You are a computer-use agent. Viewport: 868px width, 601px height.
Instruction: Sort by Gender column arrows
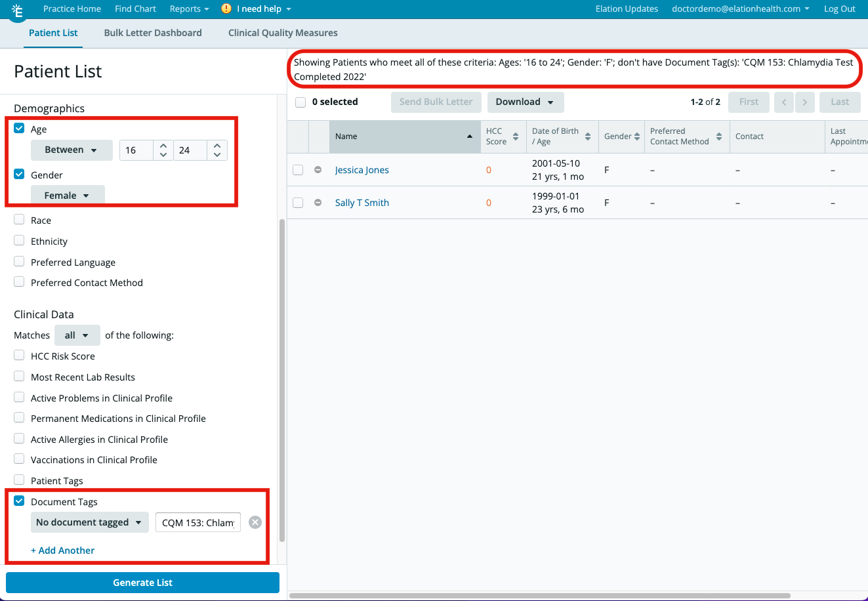click(x=637, y=136)
